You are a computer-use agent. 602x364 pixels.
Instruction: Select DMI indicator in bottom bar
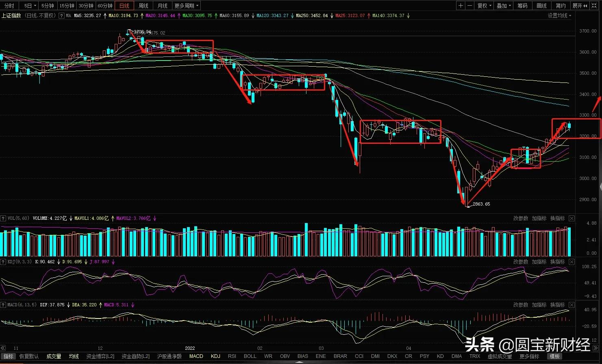click(375, 356)
